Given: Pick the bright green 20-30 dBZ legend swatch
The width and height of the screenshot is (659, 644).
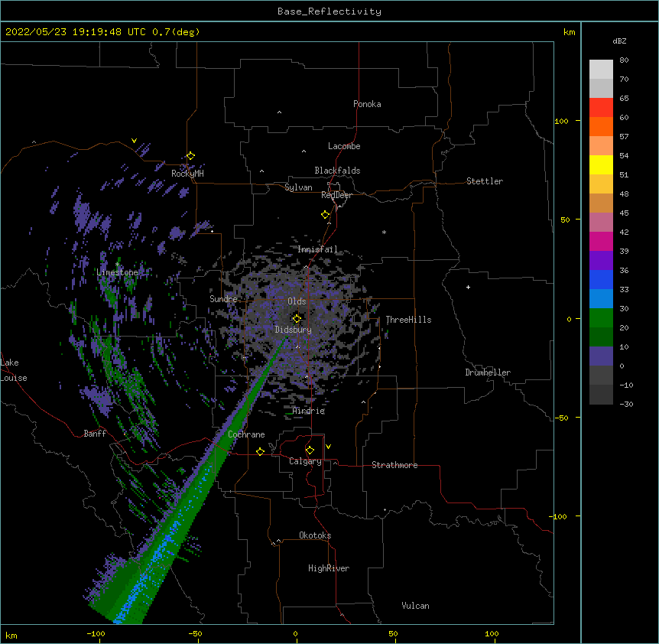Looking at the screenshot, I should tap(601, 318).
